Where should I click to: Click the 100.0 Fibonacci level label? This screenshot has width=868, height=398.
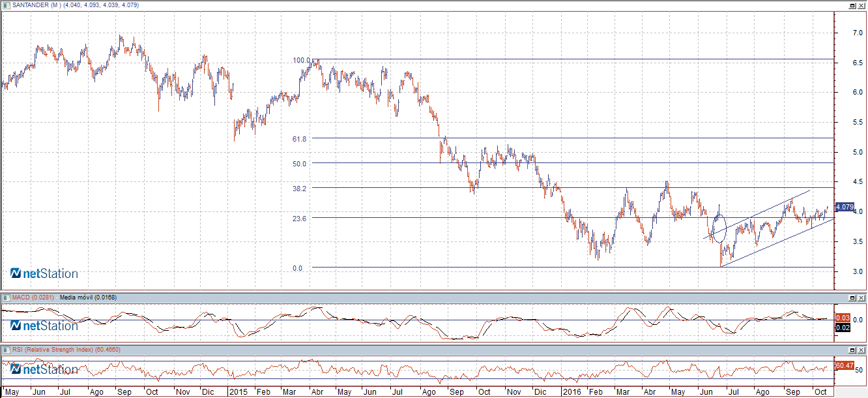click(x=302, y=60)
